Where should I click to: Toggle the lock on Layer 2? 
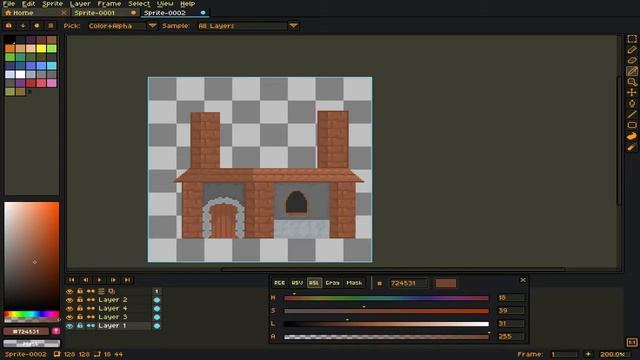tap(80, 300)
